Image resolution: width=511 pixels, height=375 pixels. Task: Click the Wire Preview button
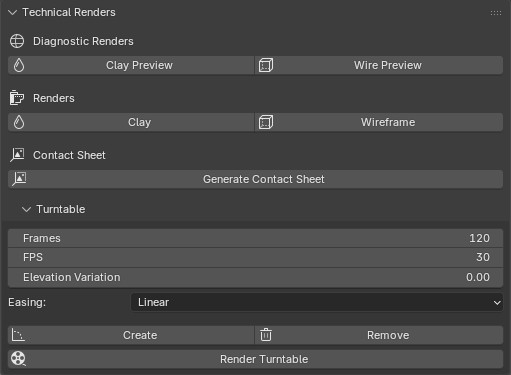click(379, 65)
